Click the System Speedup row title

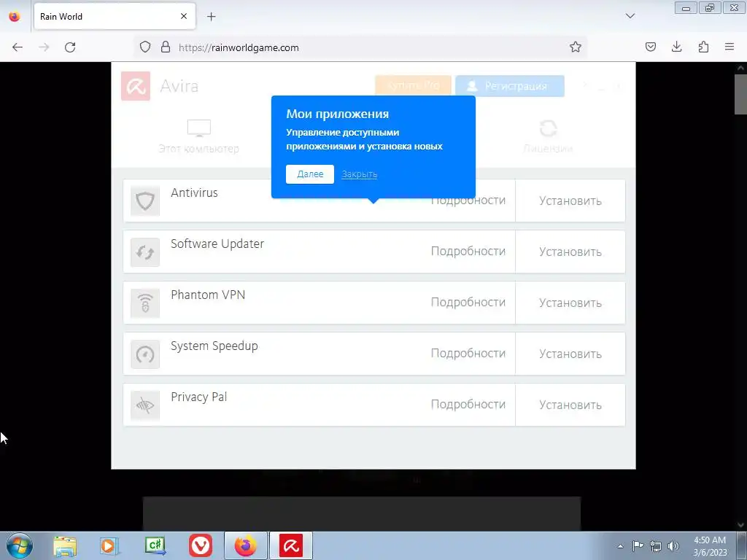pyautogui.click(x=214, y=346)
